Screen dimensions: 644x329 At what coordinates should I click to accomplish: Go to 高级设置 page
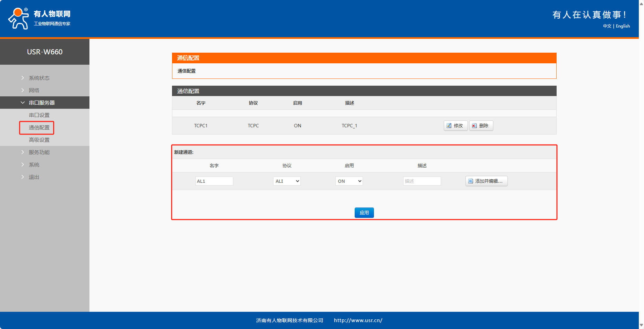point(39,140)
